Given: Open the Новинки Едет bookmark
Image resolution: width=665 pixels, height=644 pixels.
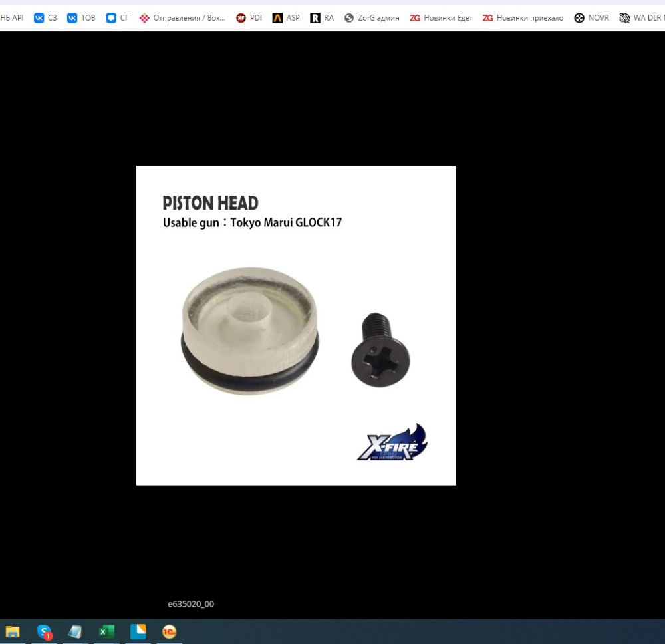Looking at the screenshot, I should pyautogui.click(x=441, y=18).
